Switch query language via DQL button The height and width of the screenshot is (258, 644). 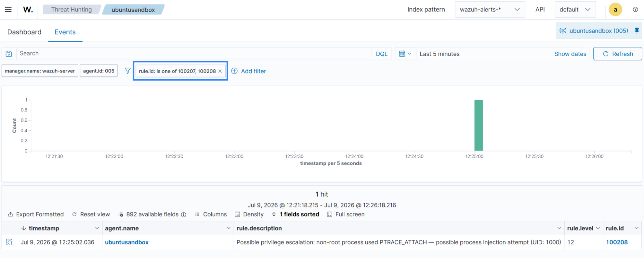[x=381, y=54]
